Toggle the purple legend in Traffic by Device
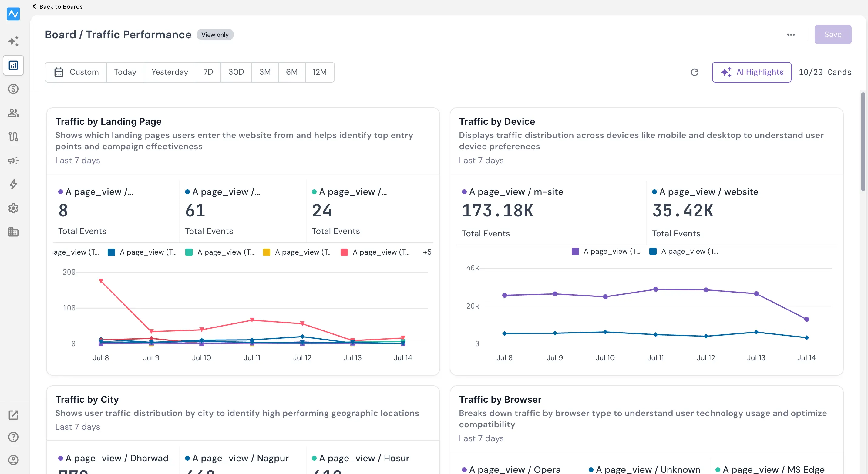The image size is (868, 474). tap(606, 252)
